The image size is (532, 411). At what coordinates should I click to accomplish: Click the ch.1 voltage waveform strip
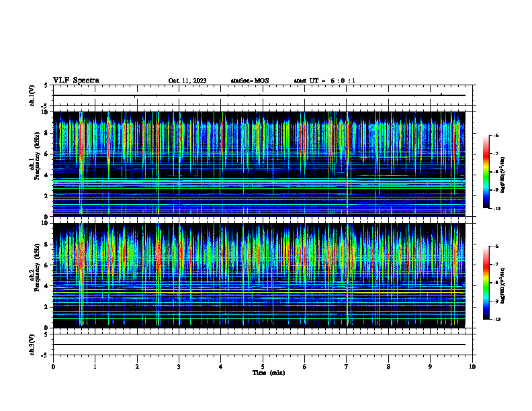pos(263,95)
